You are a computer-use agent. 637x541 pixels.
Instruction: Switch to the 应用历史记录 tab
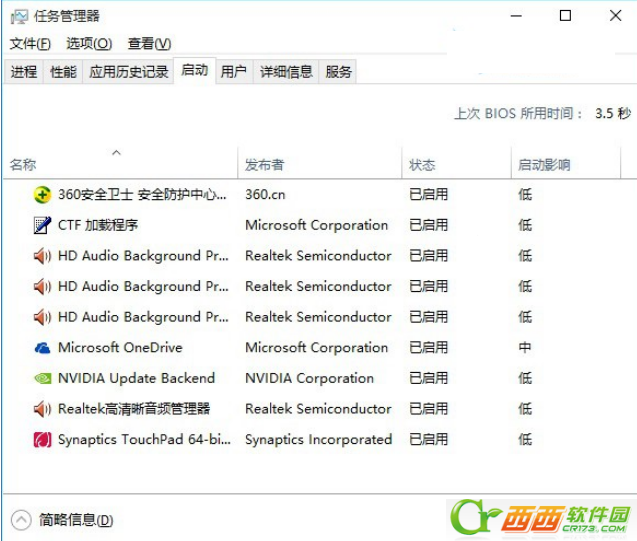pos(128,72)
